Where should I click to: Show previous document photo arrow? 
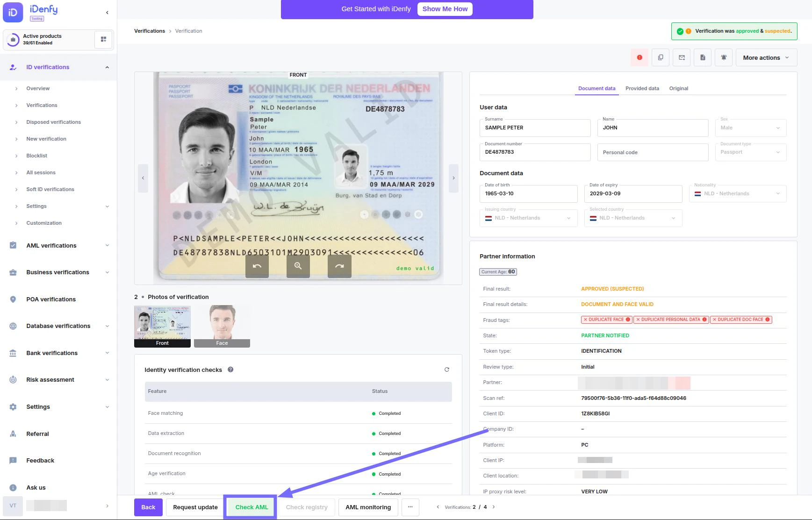click(x=143, y=178)
